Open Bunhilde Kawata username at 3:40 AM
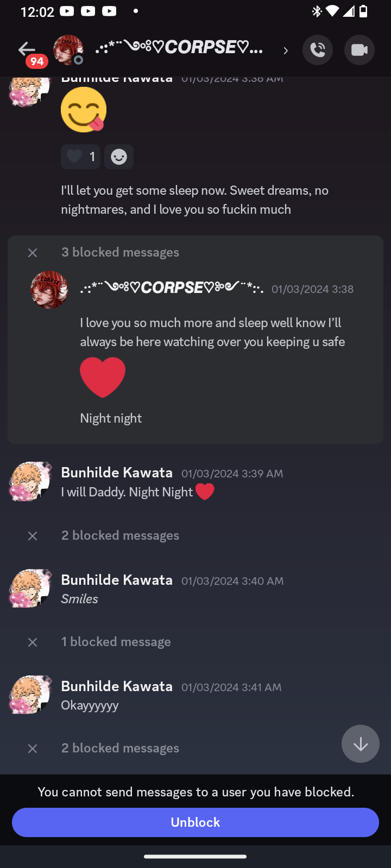391x868 pixels. tap(117, 580)
